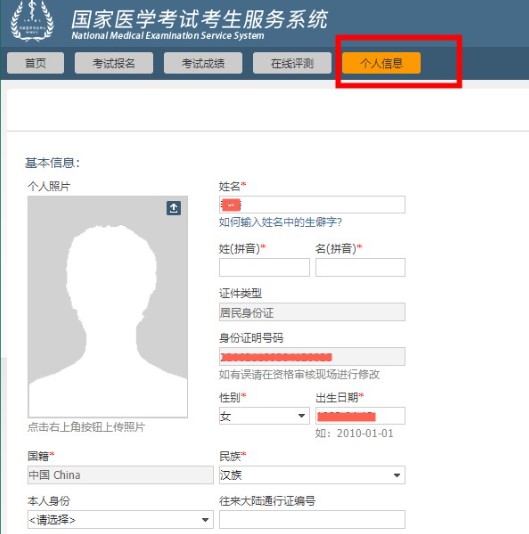Click the personal photo placeholder silhouette
The width and height of the screenshot is (529, 534).
(108, 307)
